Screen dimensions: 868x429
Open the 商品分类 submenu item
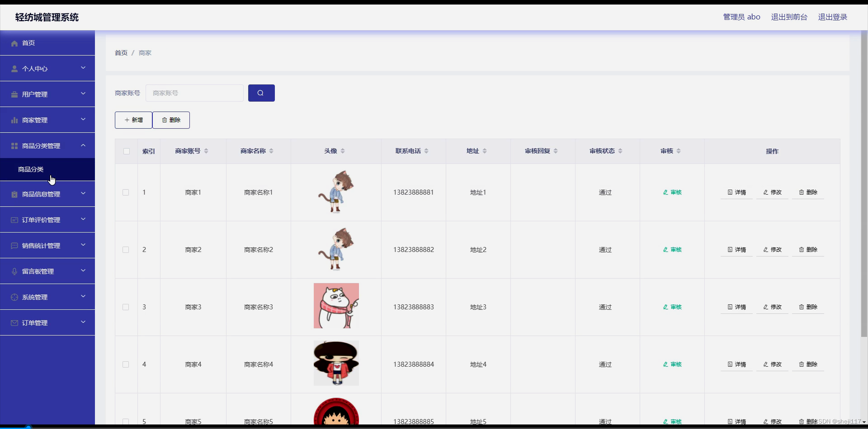pos(30,169)
